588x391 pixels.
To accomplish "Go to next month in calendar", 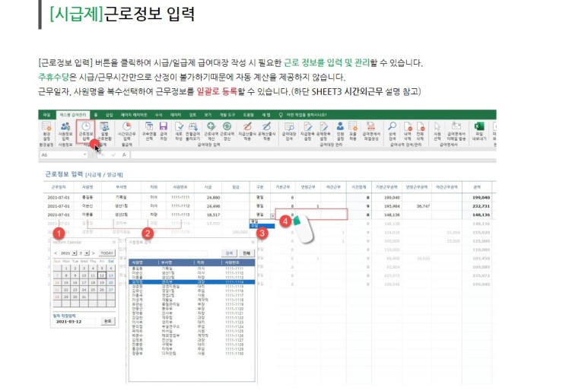I will tap(94, 253).
